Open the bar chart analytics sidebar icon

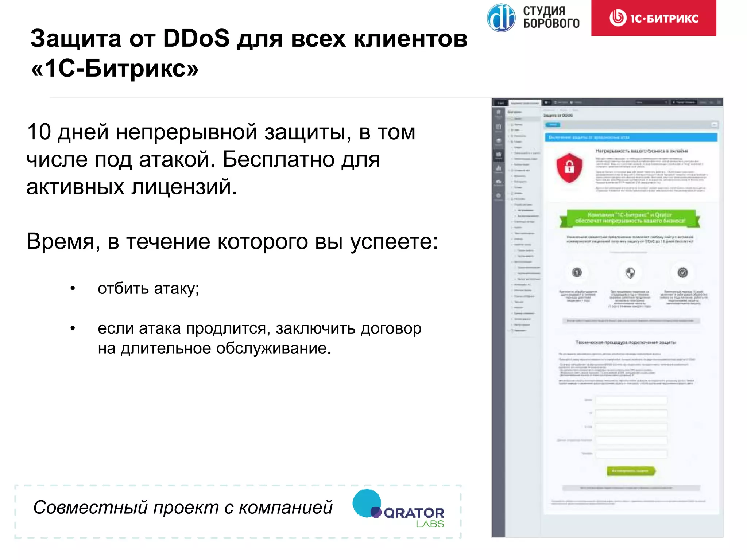tap(499, 168)
